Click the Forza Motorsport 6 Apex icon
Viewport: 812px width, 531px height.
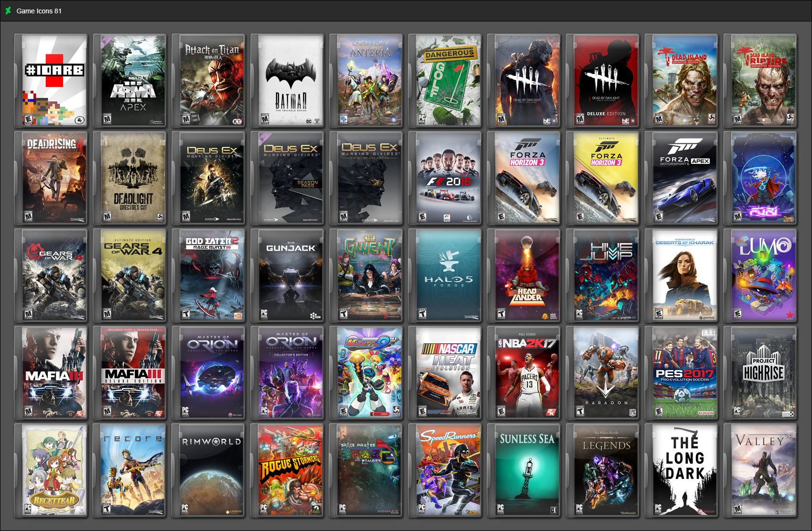(x=682, y=179)
